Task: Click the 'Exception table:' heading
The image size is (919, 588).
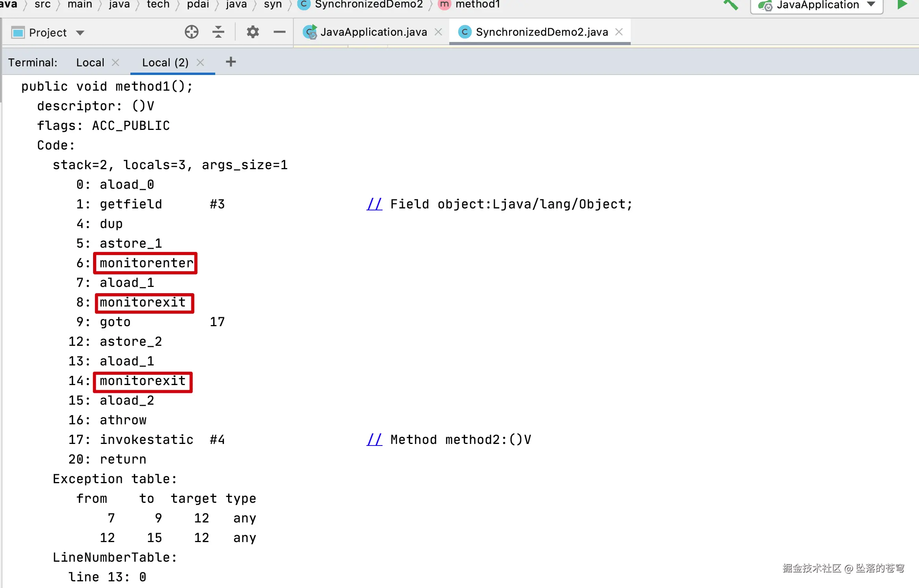Action: [115, 479]
